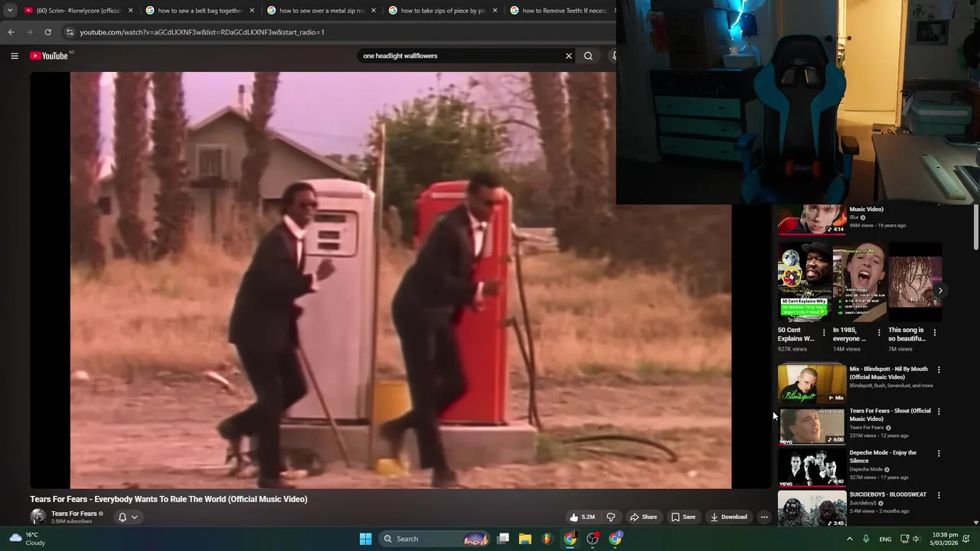Open options for Blindspott mix

pyautogui.click(x=939, y=370)
